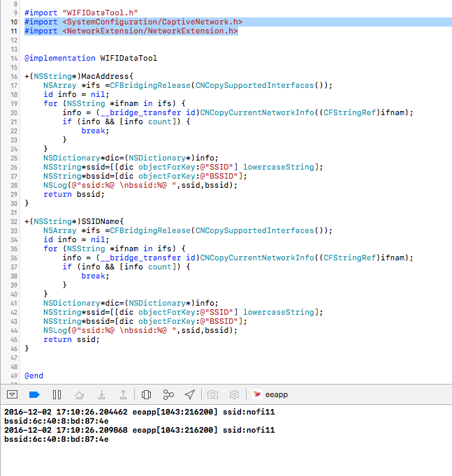
Task: Click line number 29 in gutter
Action: click(x=14, y=195)
